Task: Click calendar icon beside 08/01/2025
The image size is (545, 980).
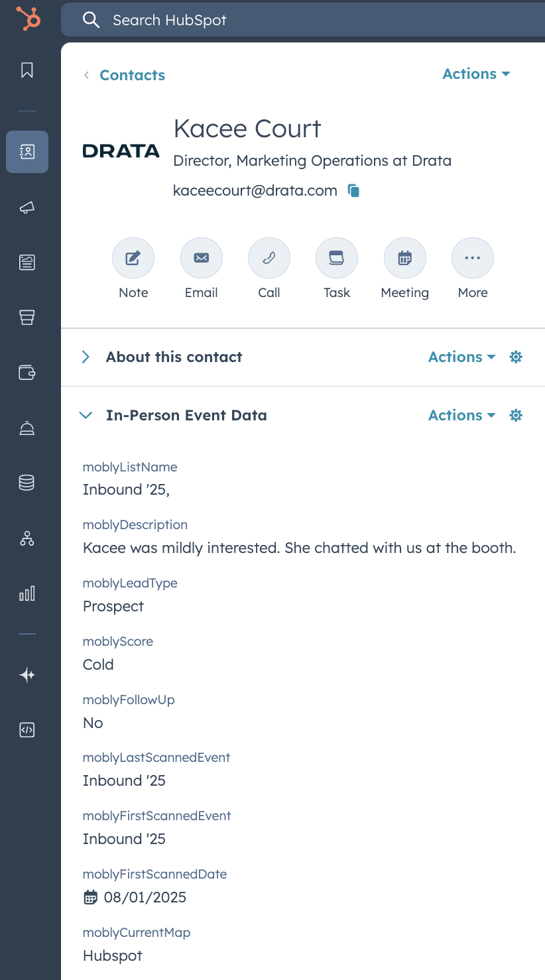Action: coord(90,898)
